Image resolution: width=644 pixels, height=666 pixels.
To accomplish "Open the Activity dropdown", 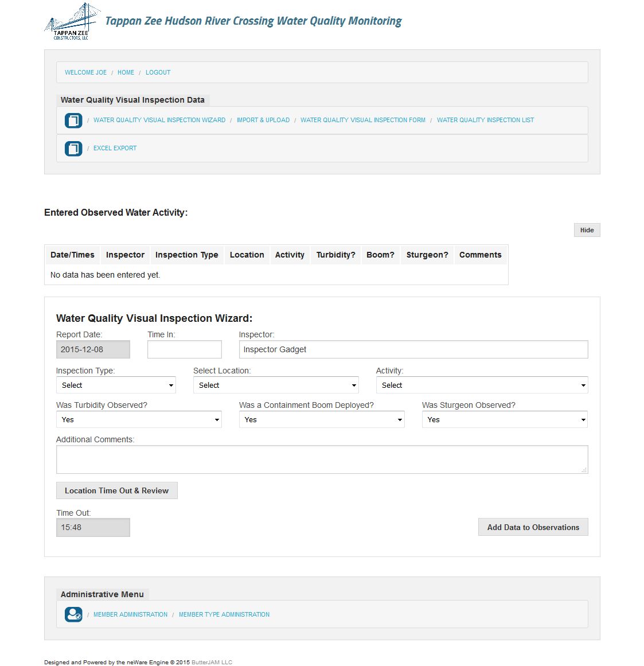I will [482, 385].
